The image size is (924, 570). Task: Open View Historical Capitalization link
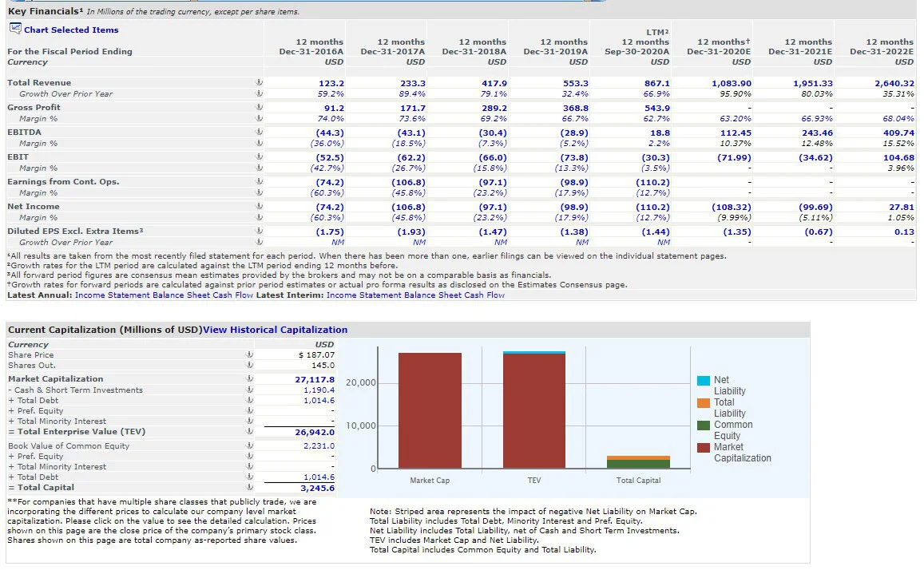click(x=276, y=330)
